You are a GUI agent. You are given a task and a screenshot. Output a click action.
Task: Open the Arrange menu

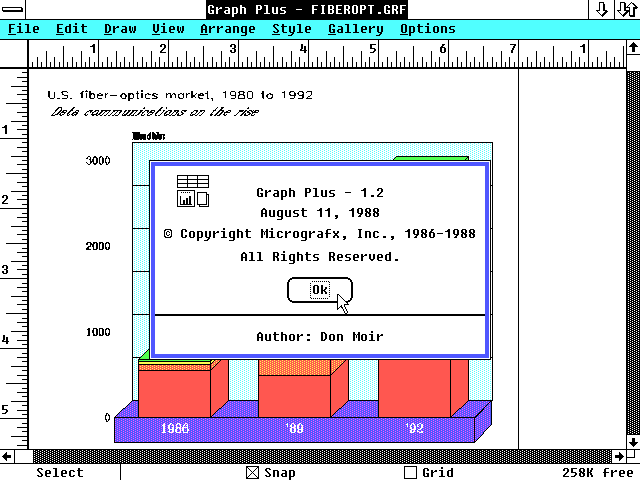(x=228, y=29)
